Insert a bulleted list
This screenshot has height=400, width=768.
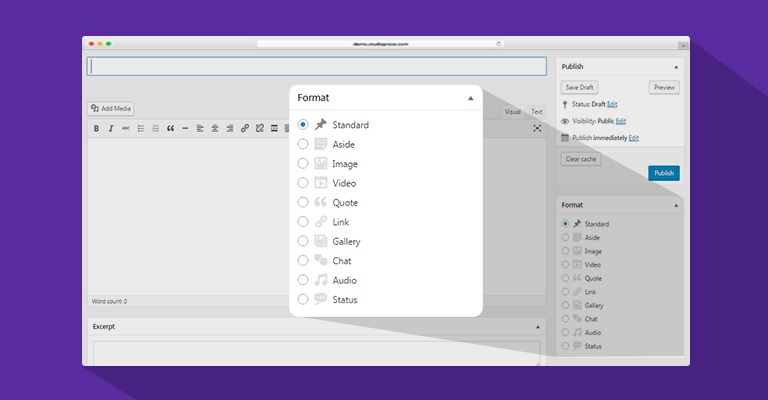point(141,128)
